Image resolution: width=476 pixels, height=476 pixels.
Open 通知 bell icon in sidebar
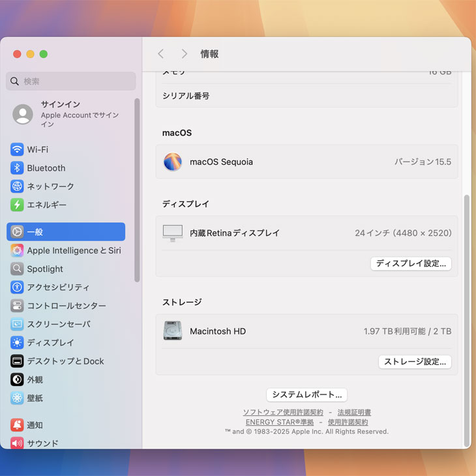point(17,425)
